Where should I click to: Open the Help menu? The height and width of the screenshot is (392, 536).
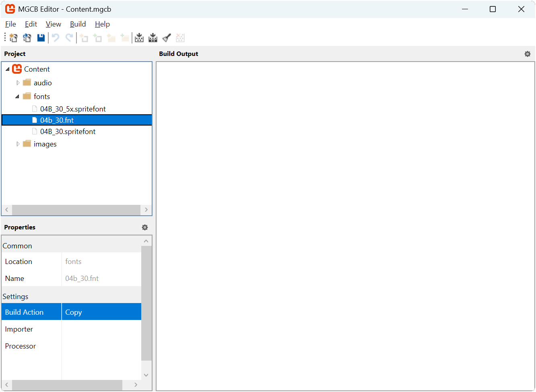coord(102,24)
